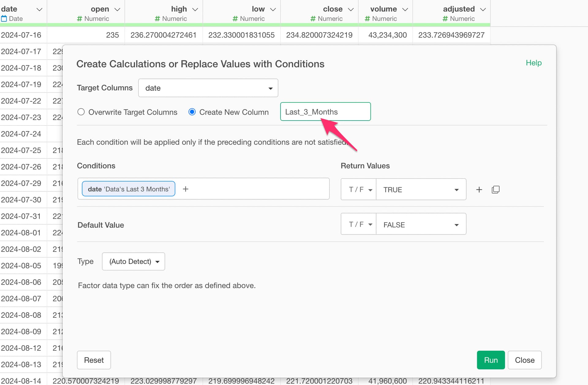This screenshot has height=385, width=588.
Task: Click the 2024-07-19 date cell
Action: (x=24, y=84)
